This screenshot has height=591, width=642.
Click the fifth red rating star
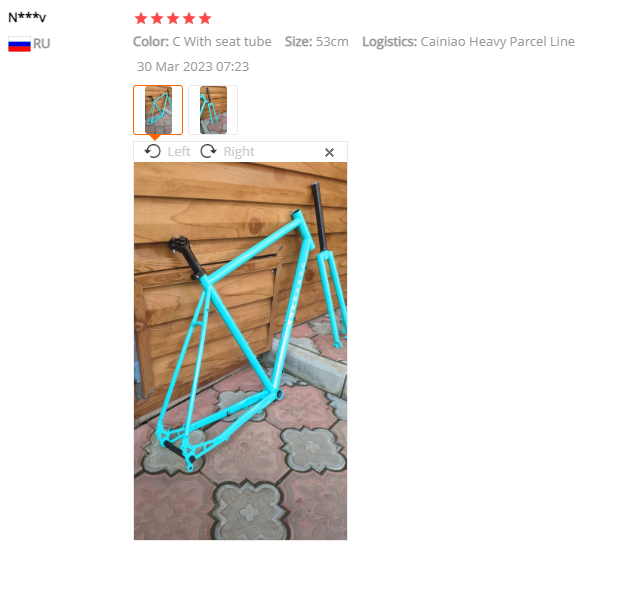205,18
